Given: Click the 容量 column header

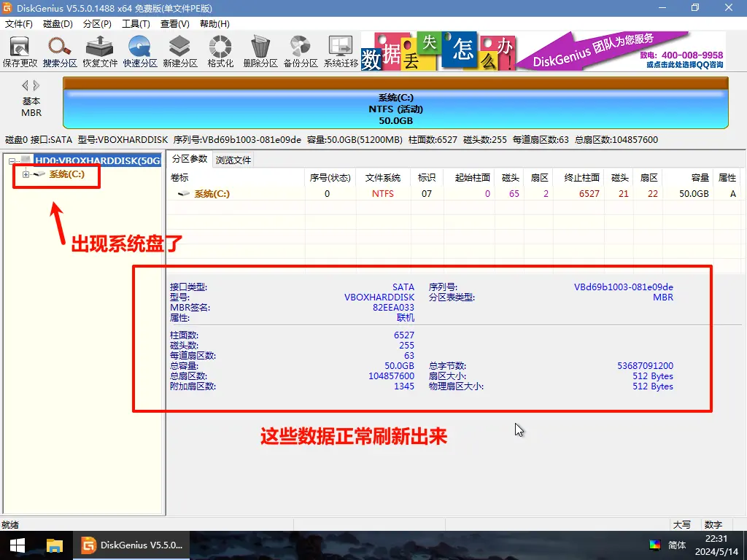Looking at the screenshot, I should tap(687, 178).
